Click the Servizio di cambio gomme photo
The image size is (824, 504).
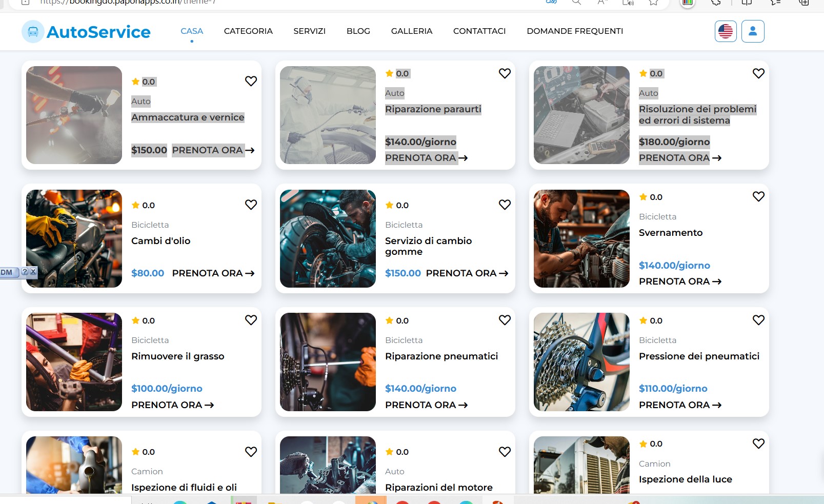point(328,239)
